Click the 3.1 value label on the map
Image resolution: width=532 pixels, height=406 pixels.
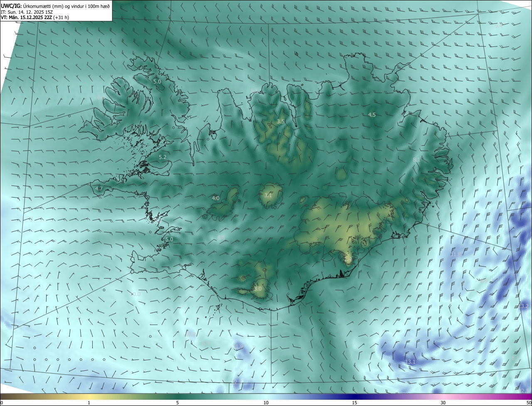(268, 195)
